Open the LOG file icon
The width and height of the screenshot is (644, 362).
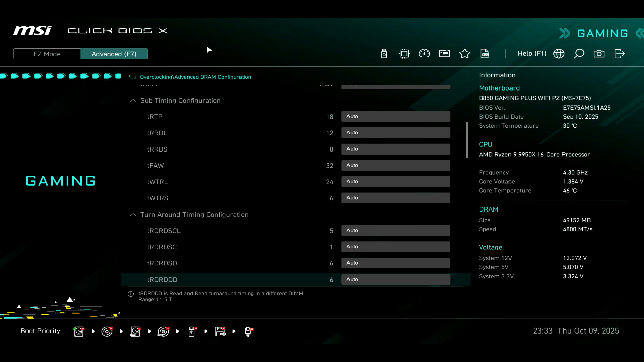pyautogui.click(x=485, y=54)
